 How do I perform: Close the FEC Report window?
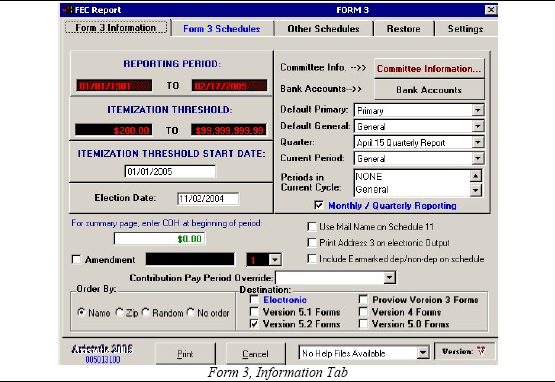click(x=491, y=10)
